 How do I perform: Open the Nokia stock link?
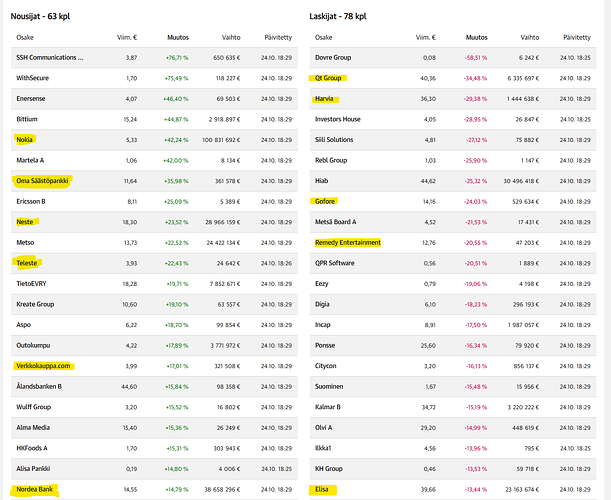(25, 139)
